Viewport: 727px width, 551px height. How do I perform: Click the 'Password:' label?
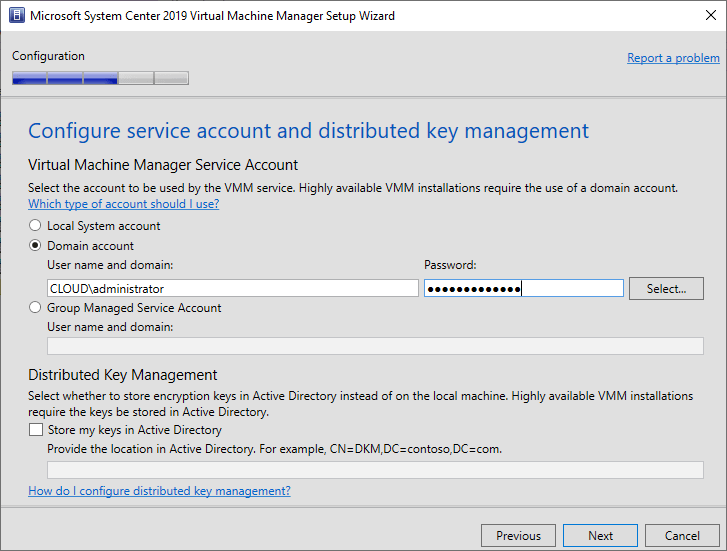(450, 265)
